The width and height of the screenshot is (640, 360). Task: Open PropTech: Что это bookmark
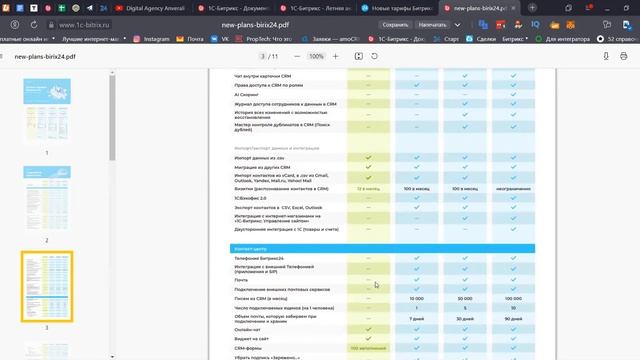coord(264,39)
